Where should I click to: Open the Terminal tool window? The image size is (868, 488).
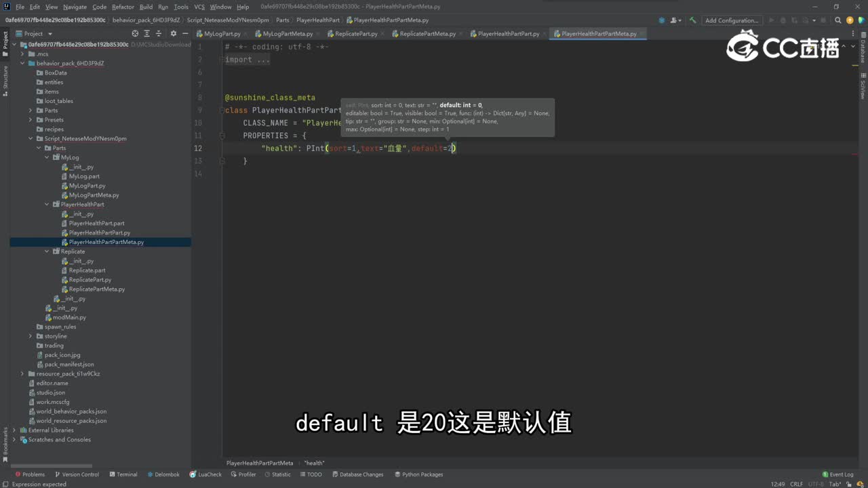point(123,474)
